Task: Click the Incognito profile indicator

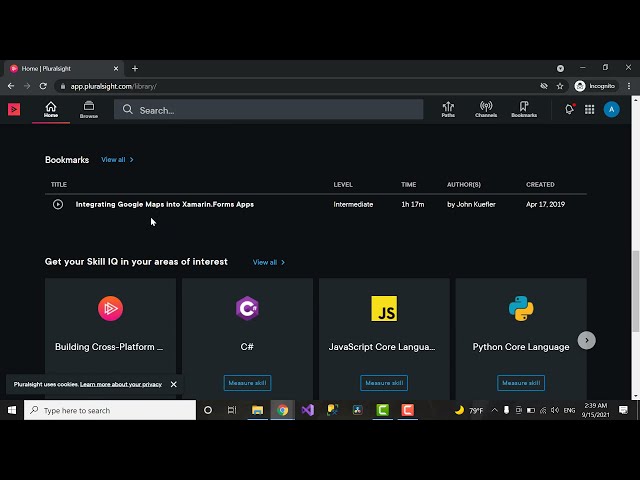Action: coord(595,86)
